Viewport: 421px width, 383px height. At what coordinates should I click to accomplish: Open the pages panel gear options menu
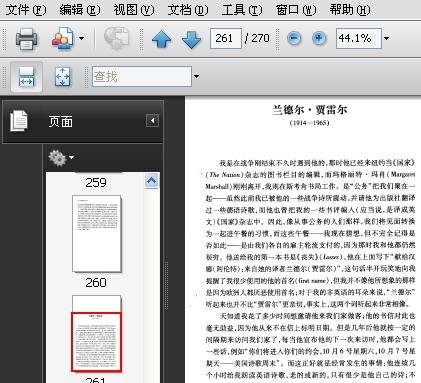click(61, 158)
